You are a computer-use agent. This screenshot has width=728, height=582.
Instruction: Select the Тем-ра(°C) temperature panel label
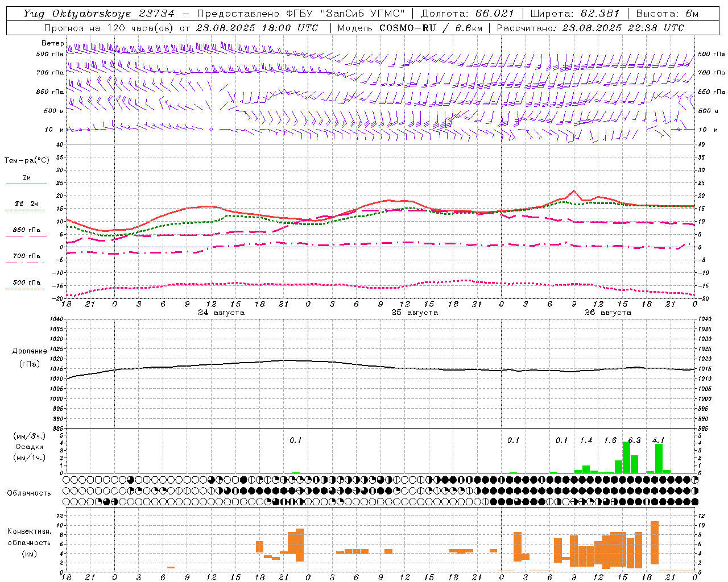point(27,161)
